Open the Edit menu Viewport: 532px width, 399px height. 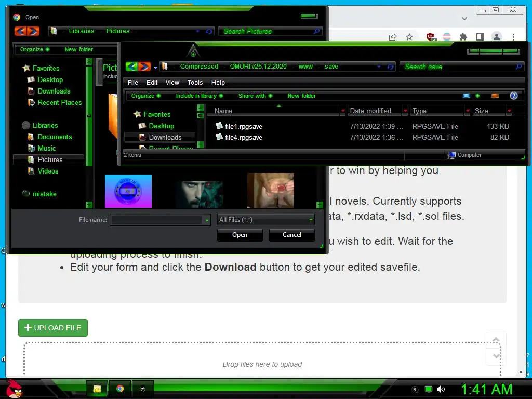point(152,83)
